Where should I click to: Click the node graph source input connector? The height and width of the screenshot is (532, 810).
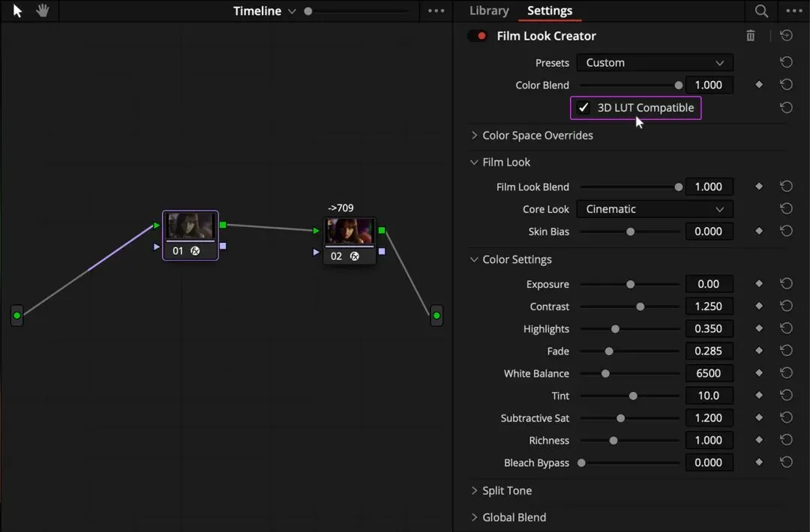[x=17, y=315]
